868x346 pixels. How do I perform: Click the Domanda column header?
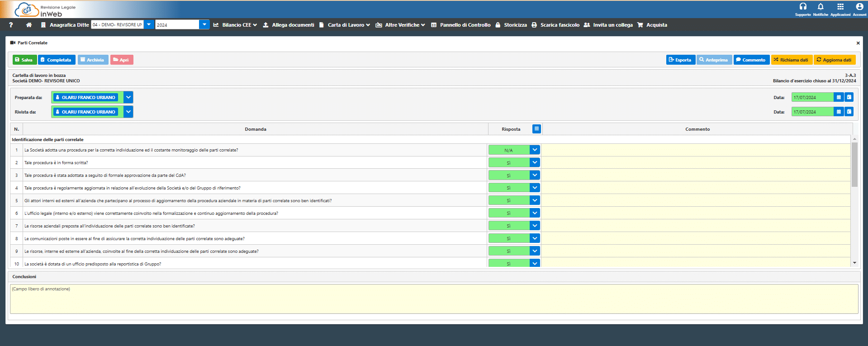256,129
